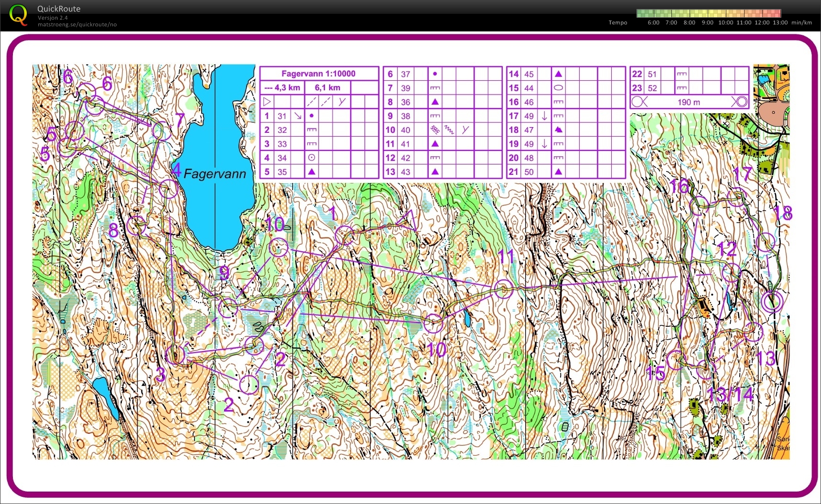This screenshot has height=504, width=821.
Task: Click the finish double-circle symbol in control table
Action: (x=740, y=102)
